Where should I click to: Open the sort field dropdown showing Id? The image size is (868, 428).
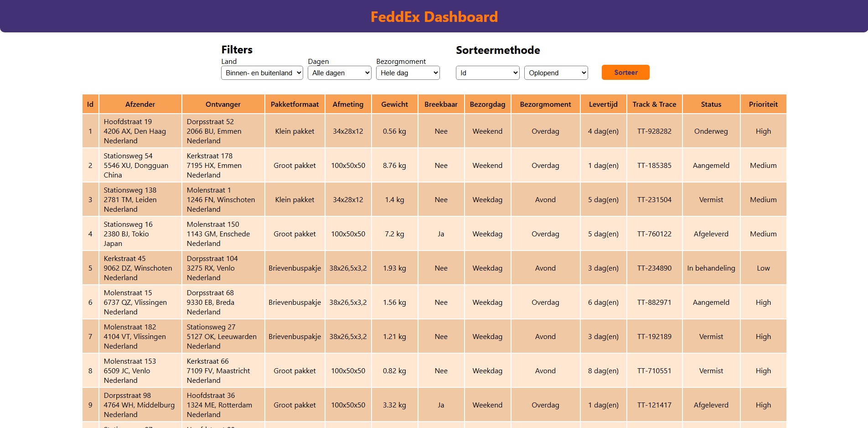pyautogui.click(x=487, y=73)
